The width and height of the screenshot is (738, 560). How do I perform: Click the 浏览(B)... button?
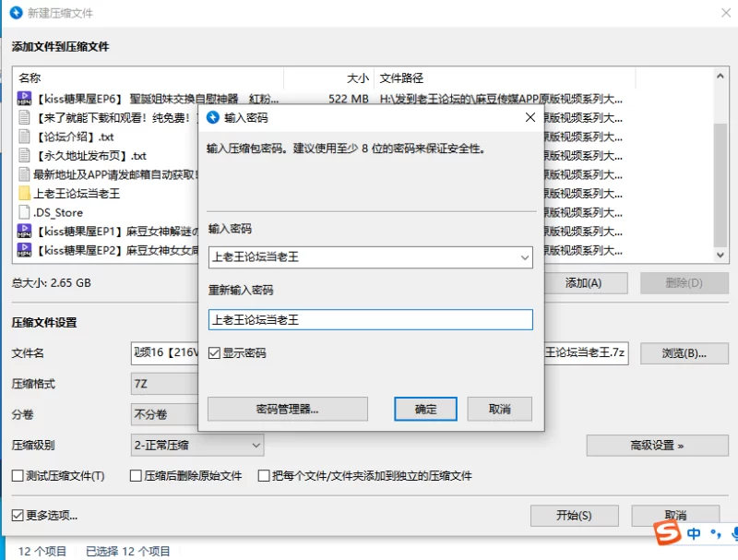tap(684, 353)
